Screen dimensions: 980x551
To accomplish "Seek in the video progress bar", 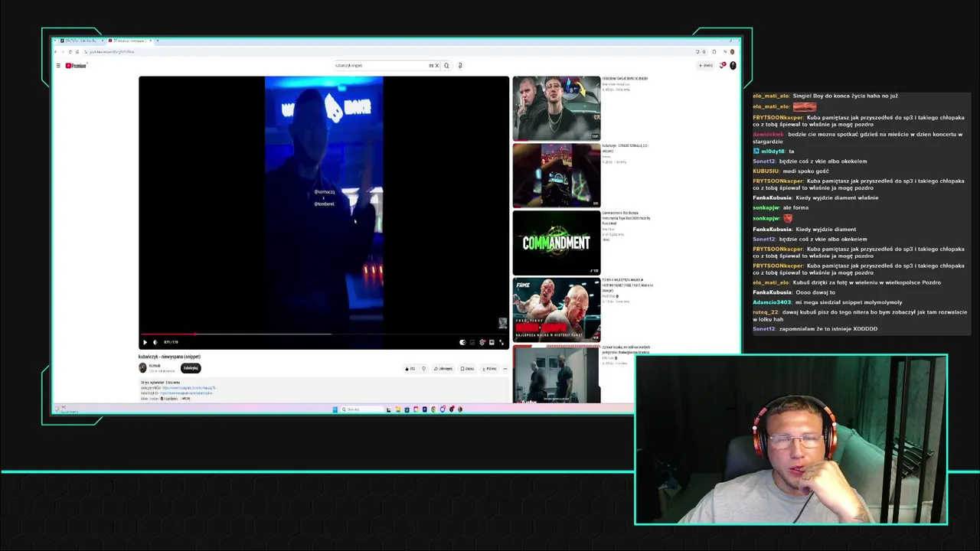I will [x=324, y=334].
